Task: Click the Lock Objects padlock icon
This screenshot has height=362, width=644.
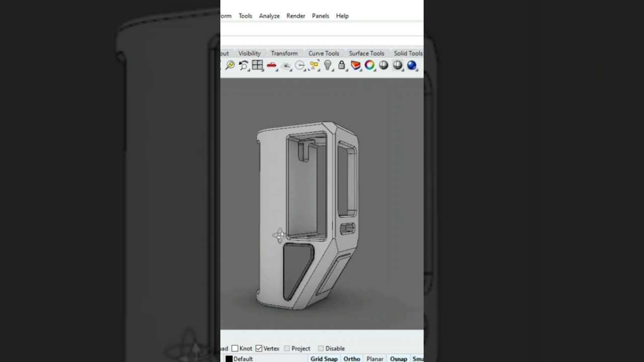Action: pyautogui.click(x=342, y=65)
